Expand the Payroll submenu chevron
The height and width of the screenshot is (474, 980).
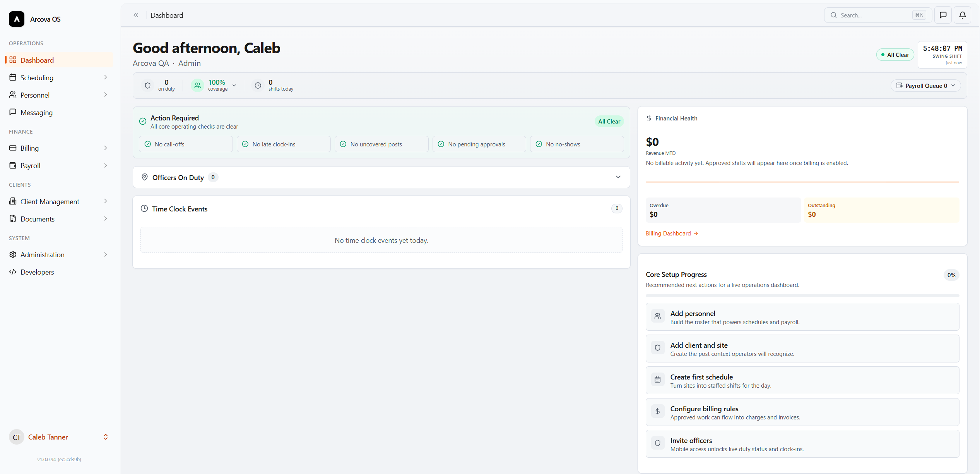tap(106, 165)
